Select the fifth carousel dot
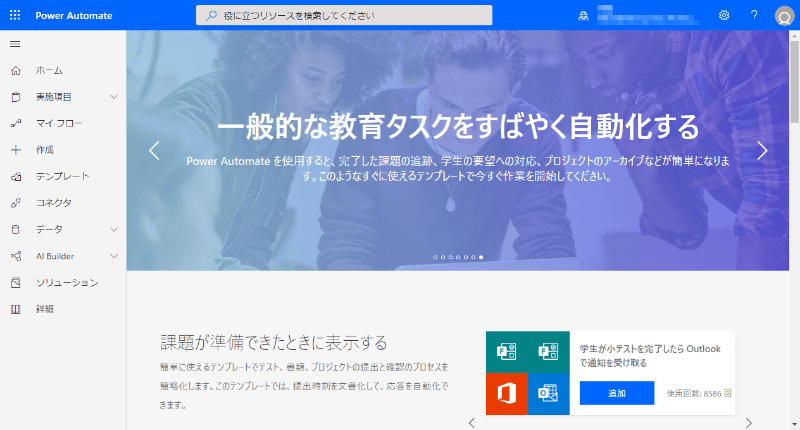The image size is (800, 430). (466, 257)
